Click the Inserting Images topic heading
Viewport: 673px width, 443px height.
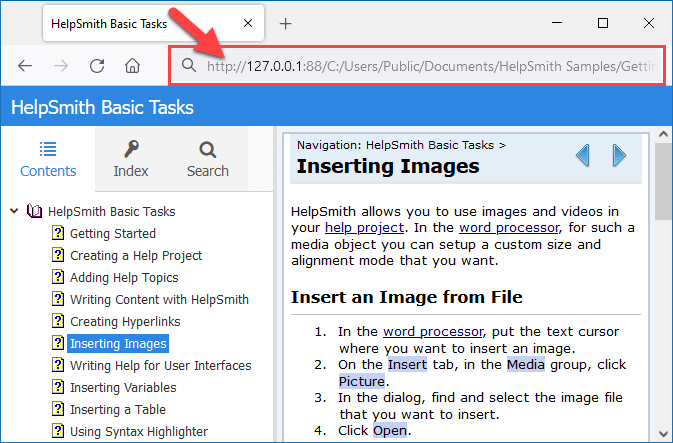tap(388, 166)
